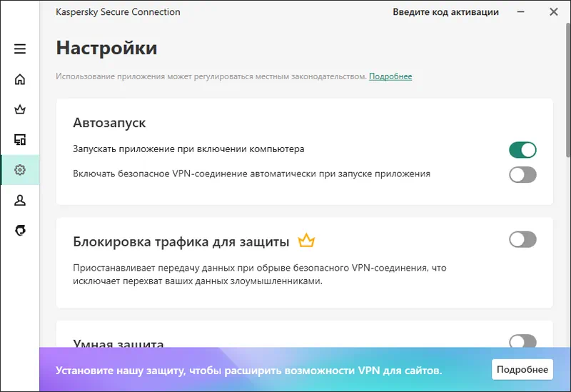Open the account profile sidebar icon
This screenshot has height=392, width=571.
(x=20, y=200)
